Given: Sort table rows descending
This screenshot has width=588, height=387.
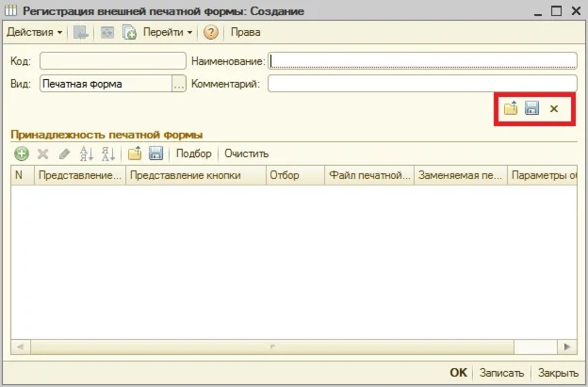Looking at the screenshot, I should pos(108,153).
